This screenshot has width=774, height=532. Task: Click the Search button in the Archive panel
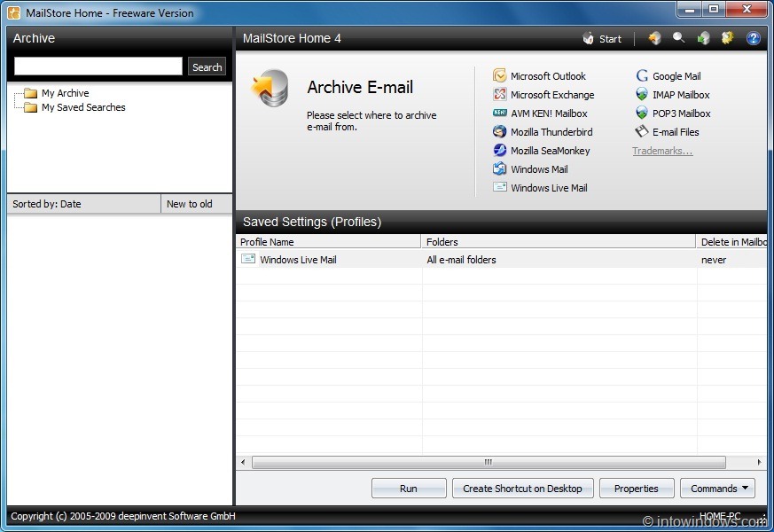click(207, 67)
